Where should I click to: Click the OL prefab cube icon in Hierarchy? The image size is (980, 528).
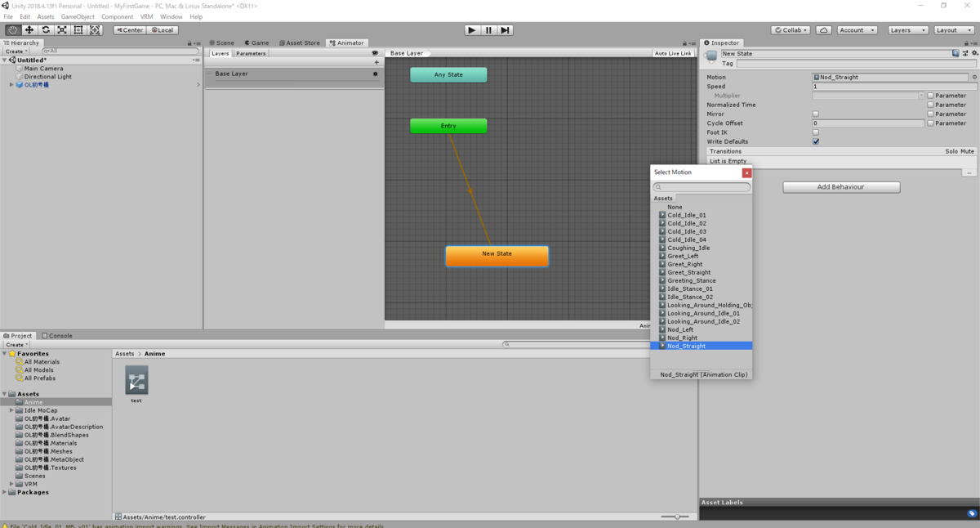(x=20, y=84)
